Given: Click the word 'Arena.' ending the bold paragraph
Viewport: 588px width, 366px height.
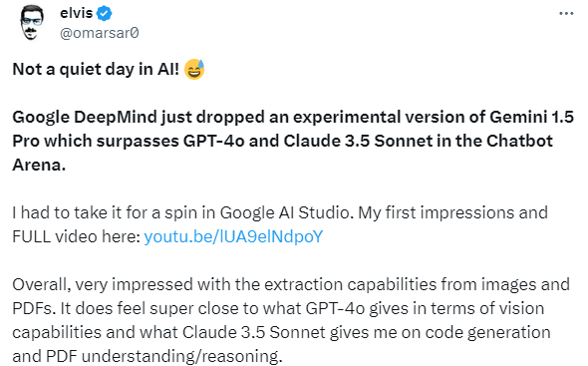Looking at the screenshot, I should (39, 166).
